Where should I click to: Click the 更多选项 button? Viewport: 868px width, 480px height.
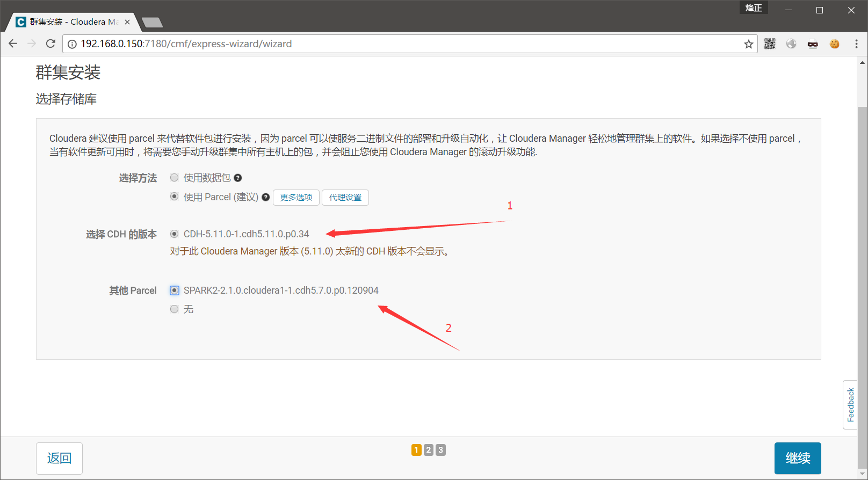click(296, 198)
